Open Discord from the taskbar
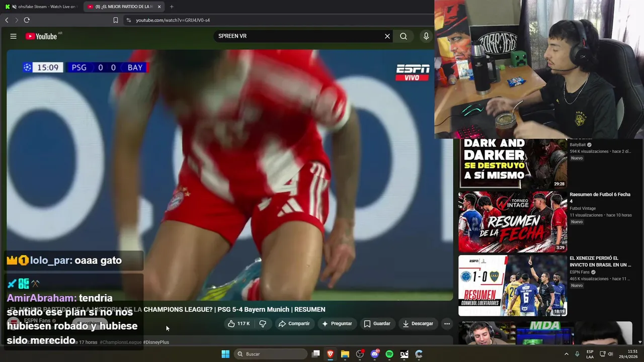The width and height of the screenshot is (644, 362). coord(375,354)
